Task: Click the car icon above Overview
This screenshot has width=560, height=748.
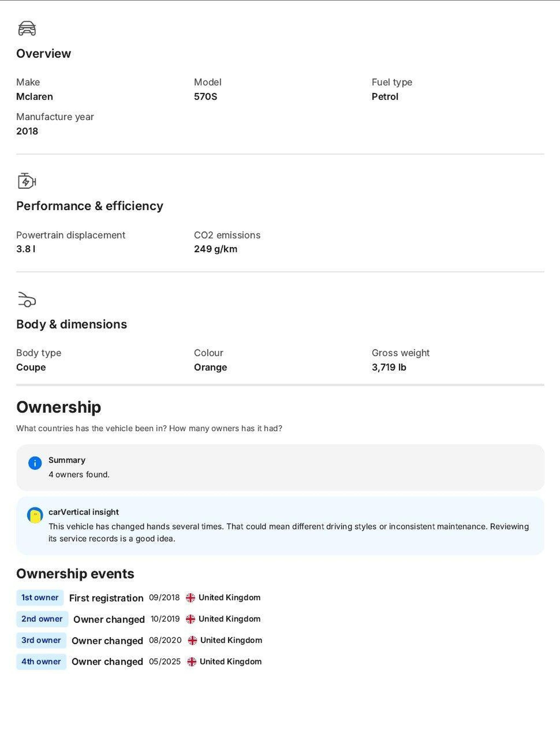Action: pos(27,28)
